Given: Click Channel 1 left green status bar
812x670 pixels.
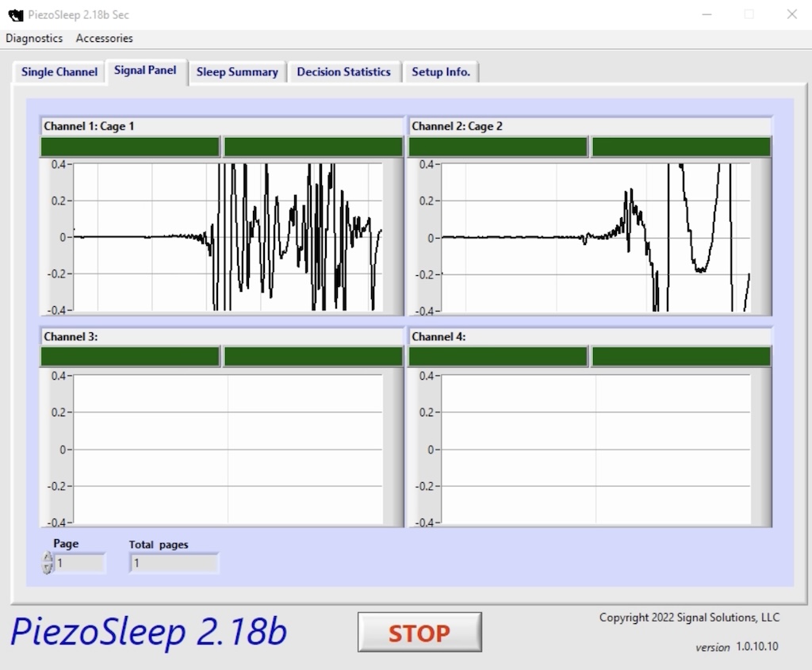Looking at the screenshot, I should click(x=130, y=147).
